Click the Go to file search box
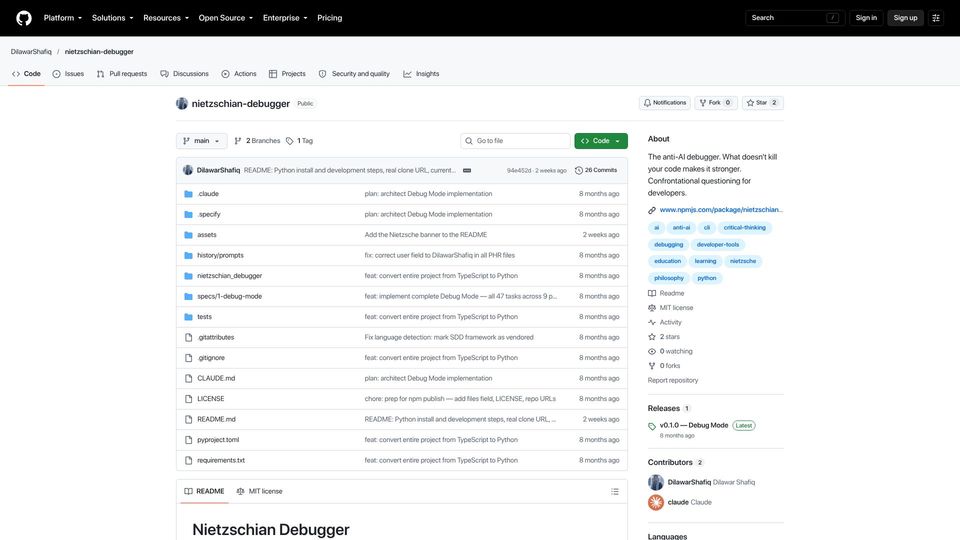Screen dimensions: 960x540 (515, 141)
